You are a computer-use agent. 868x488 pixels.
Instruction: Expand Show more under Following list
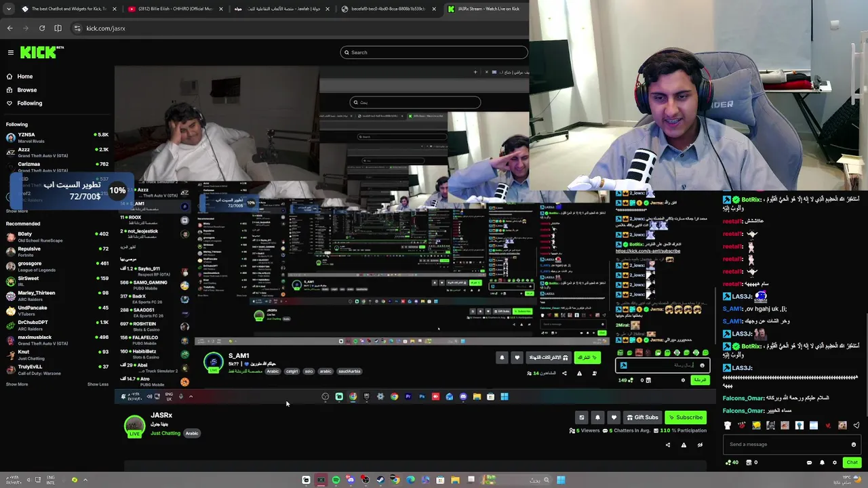[17, 211]
